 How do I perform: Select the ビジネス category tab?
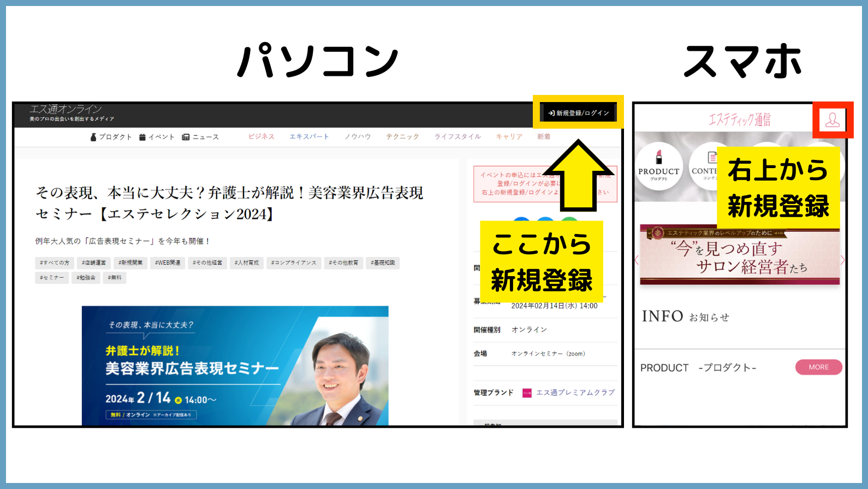pos(261,136)
